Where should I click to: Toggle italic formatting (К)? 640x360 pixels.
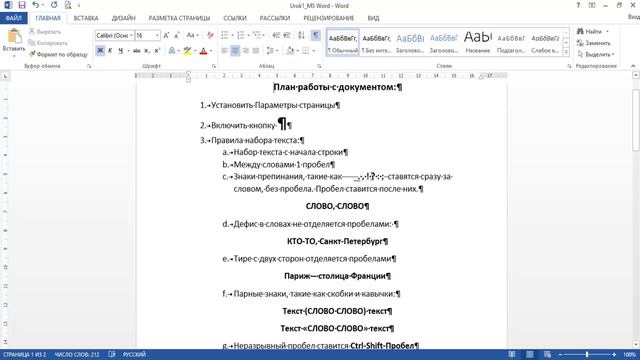pyautogui.click(x=110, y=51)
